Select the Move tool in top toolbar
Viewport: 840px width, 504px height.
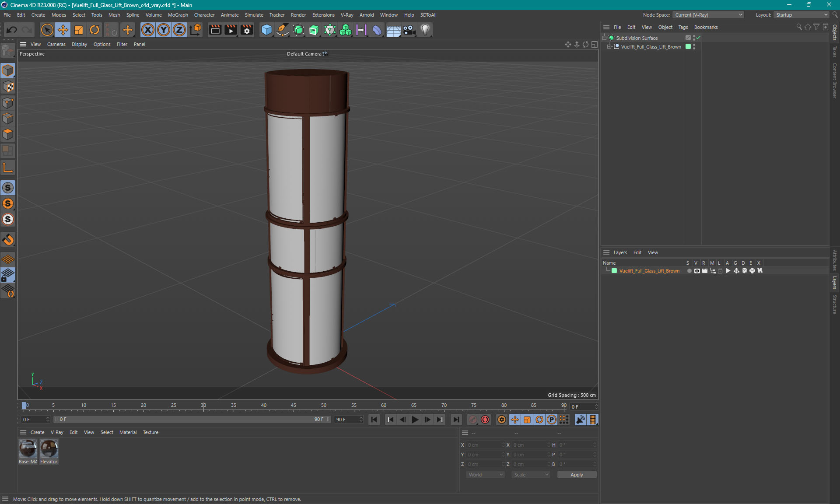pyautogui.click(x=63, y=30)
